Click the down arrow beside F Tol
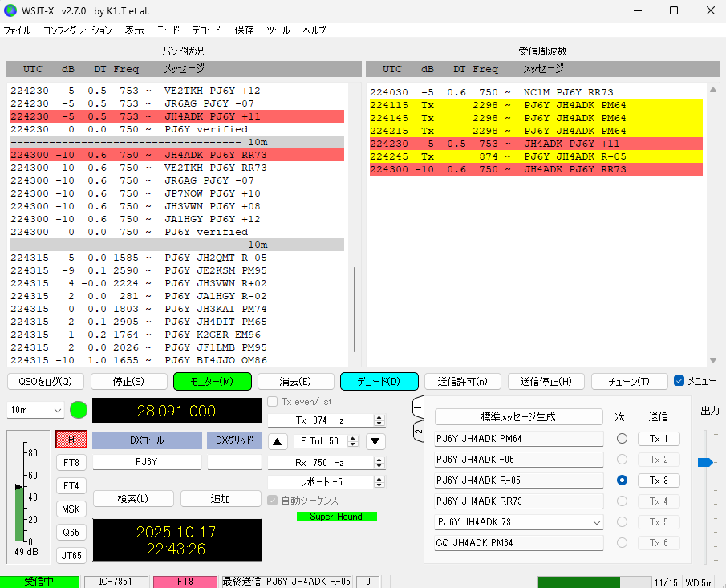The width and height of the screenshot is (726, 588). tap(375, 441)
